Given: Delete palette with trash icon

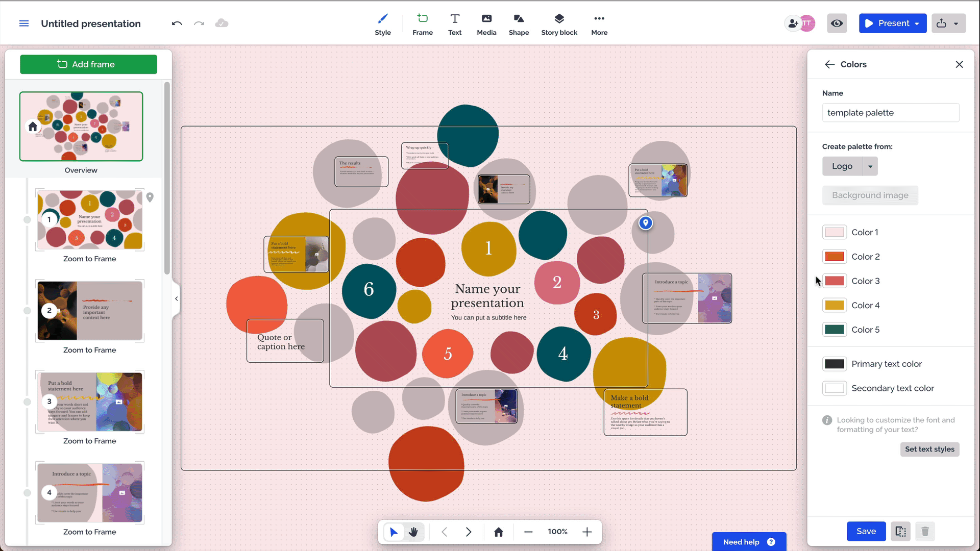Looking at the screenshot, I should click(925, 532).
